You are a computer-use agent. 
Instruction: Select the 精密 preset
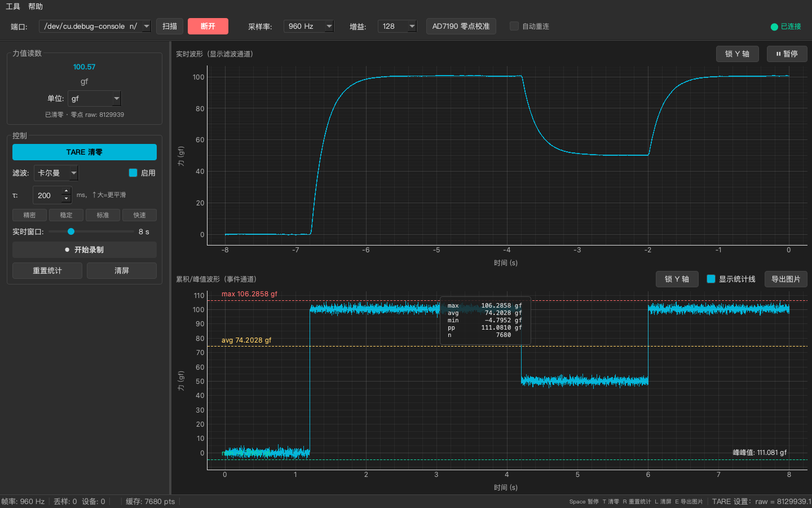pyautogui.click(x=29, y=215)
